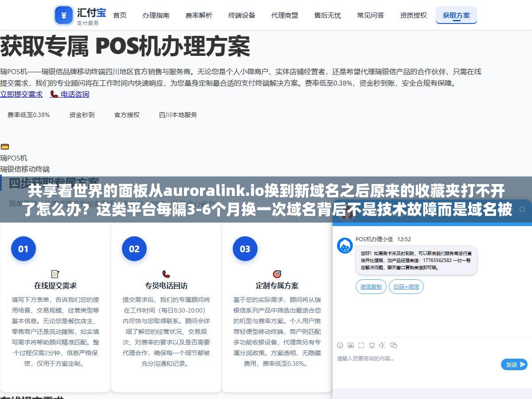Click the 费率低至0.38% tag

click(x=28, y=115)
